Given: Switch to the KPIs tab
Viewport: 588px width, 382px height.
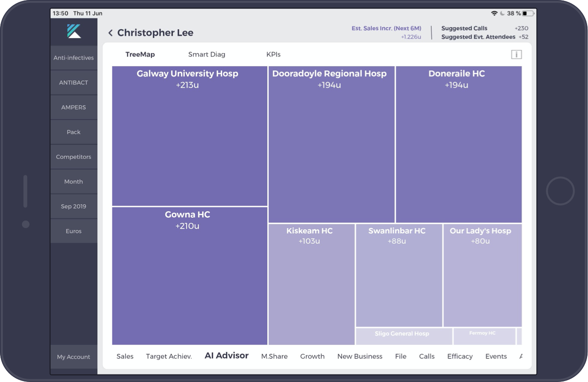Looking at the screenshot, I should click(273, 54).
